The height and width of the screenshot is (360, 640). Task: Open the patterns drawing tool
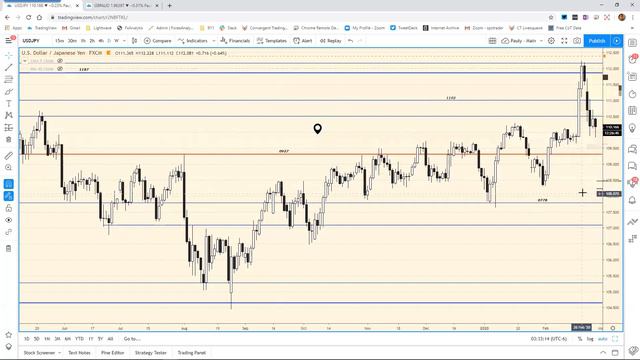pos(9,116)
